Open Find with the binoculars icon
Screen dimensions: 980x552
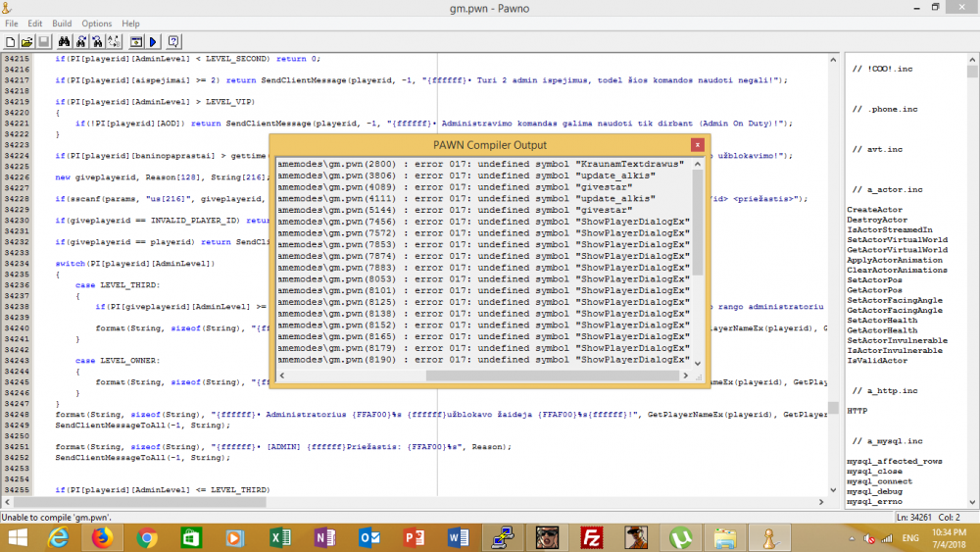pyautogui.click(x=64, y=42)
